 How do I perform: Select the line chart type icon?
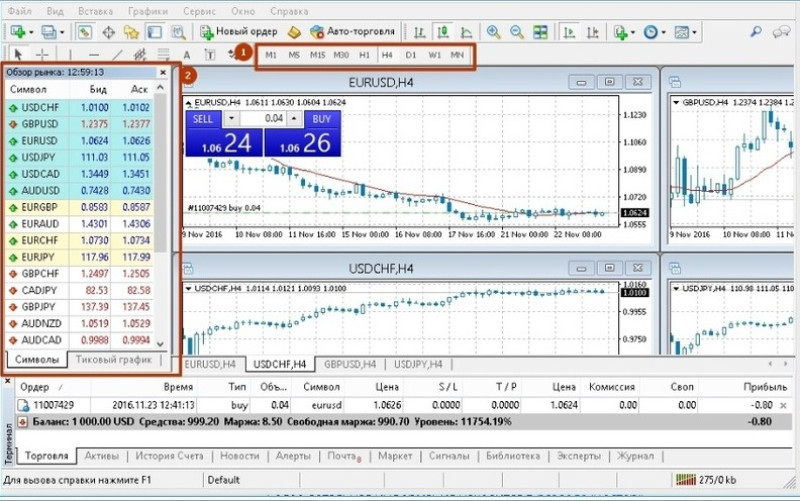coord(466,32)
